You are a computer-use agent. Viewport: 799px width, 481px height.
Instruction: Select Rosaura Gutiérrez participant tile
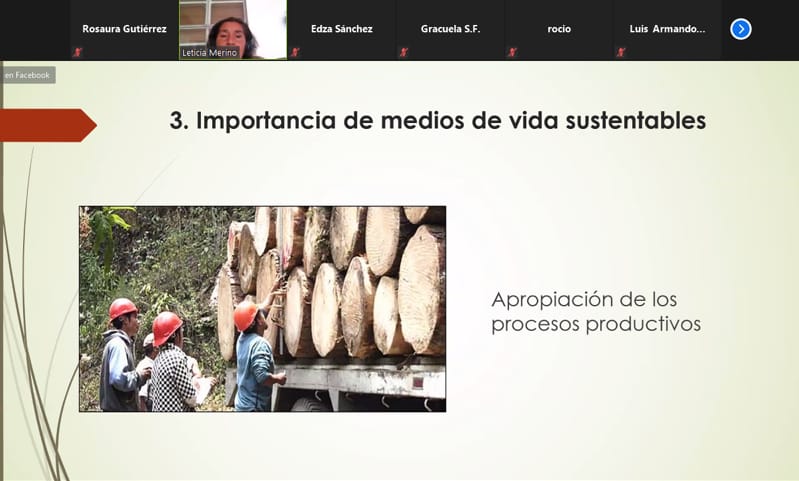(124, 29)
